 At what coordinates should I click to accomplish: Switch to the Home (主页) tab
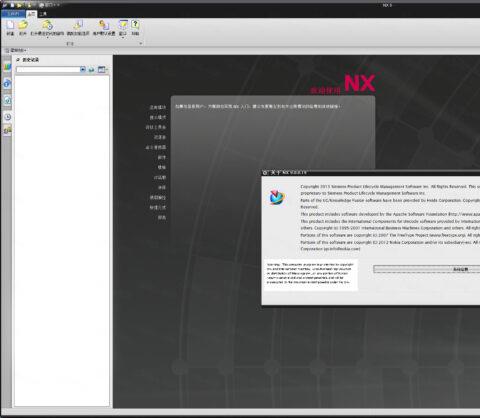31,14
